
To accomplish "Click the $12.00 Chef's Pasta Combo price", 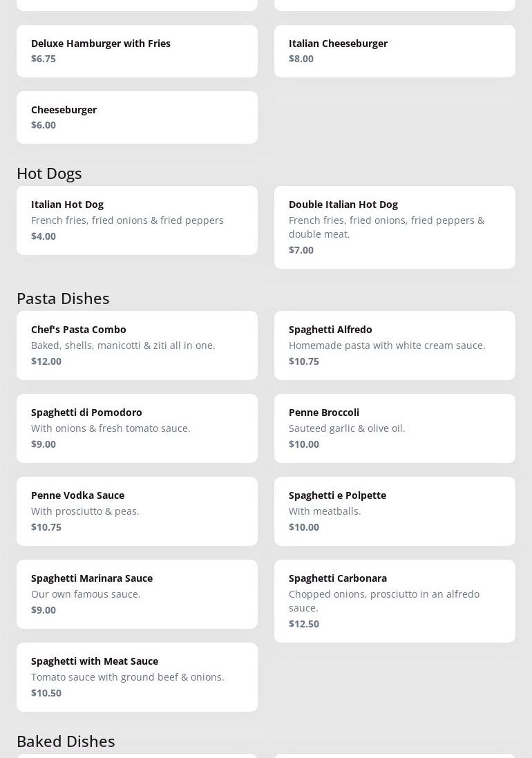I will click(46, 361).
